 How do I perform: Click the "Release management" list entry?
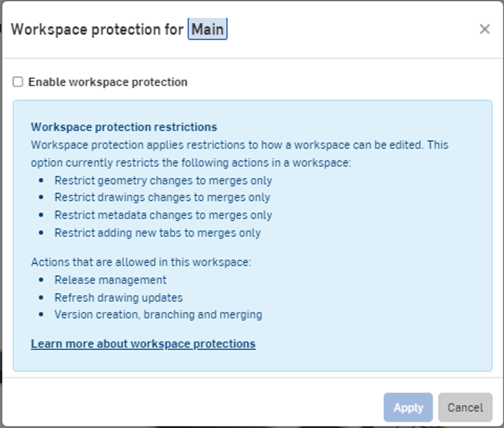pos(111,279)
